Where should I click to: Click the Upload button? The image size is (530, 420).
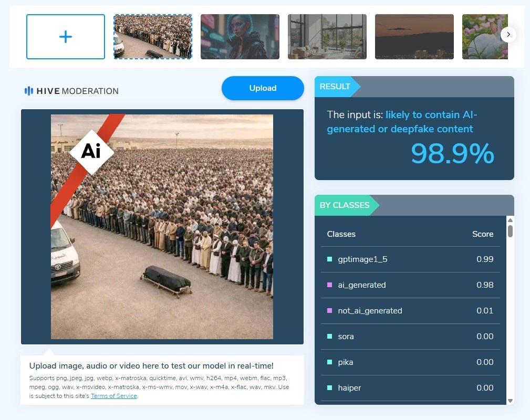tap(263, 88)
